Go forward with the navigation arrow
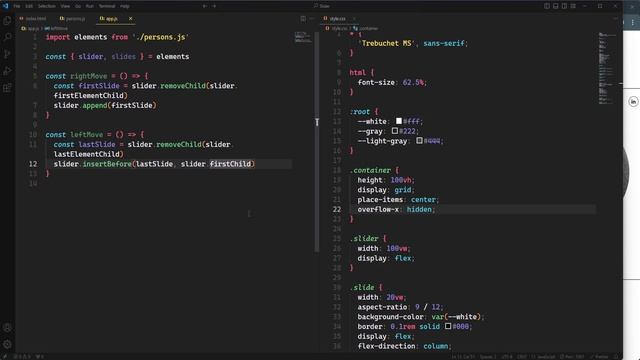640x360 pixels. click(214, 6)
